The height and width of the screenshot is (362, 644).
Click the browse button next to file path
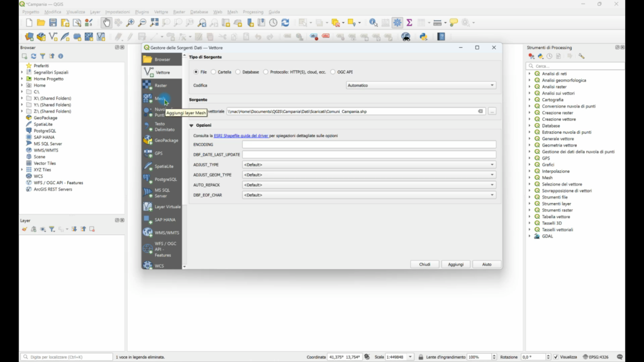[492, 112]
